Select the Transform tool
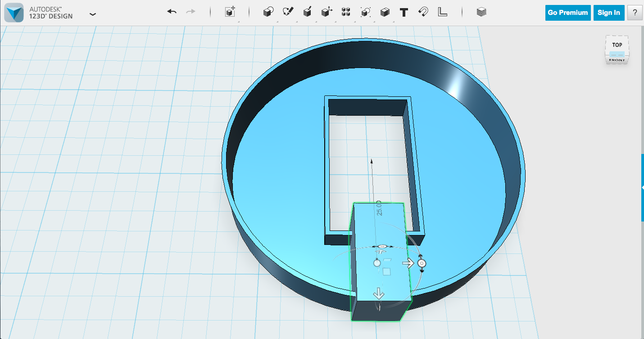 230,12
